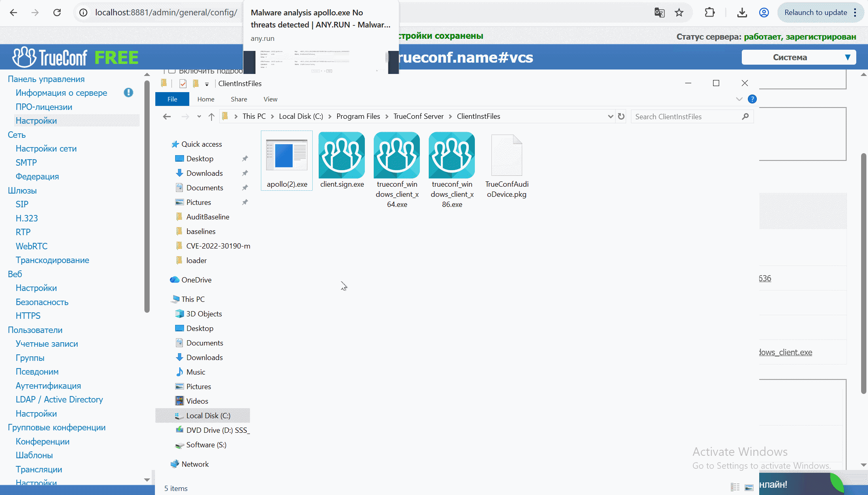Click Relaunch to update button
The width and height of the screenshot is (868, 495).
point(815,13)
